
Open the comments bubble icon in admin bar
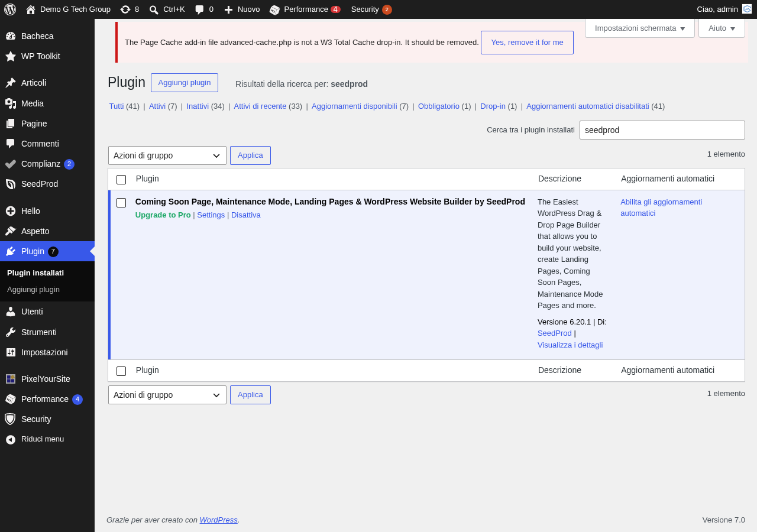(199, 9)
